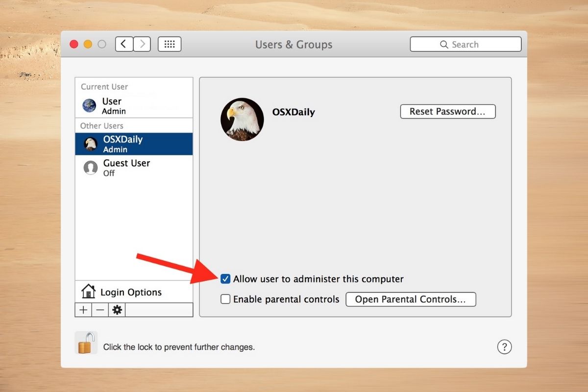Close the Users & Groups window
Screen dimensions: 588x392
point(74,44)
